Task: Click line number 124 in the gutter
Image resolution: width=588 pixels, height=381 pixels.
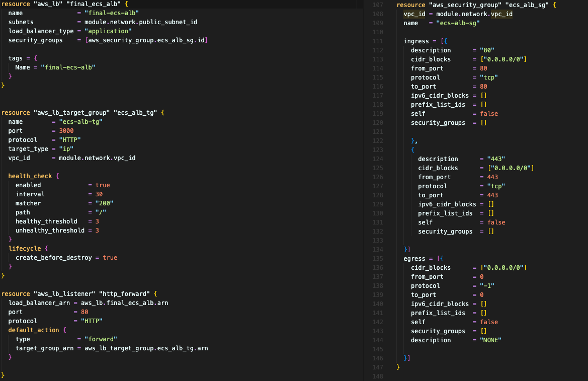Action: tap(378, 159)
